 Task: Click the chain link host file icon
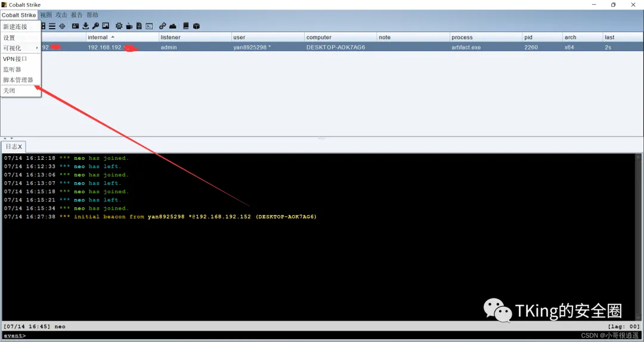pyautogui.click(x=163, y=26)
